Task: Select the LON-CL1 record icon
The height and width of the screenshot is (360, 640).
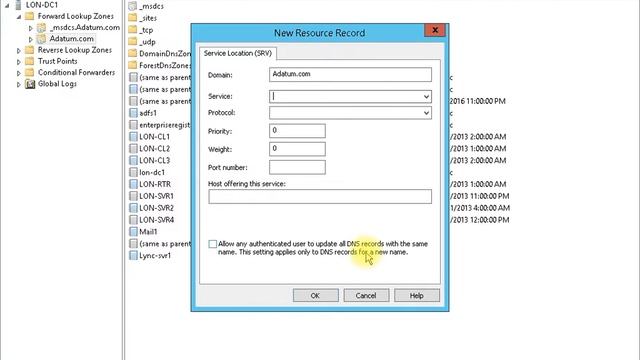Action: tap(133, 137)
